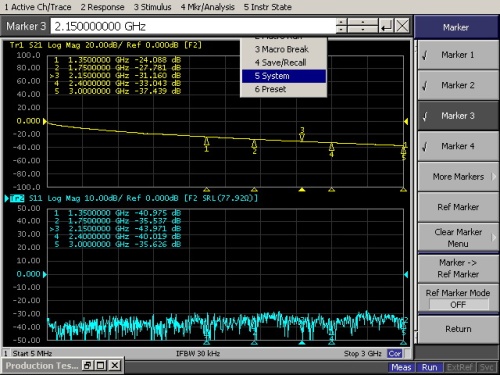Select marker 4 triangle on the yellow S21 trace
Screen dimensions: 500x375
click(331, 147)
